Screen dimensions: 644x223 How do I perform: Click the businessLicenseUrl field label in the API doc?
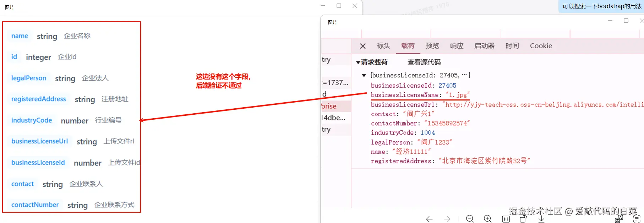click(39, 141)
